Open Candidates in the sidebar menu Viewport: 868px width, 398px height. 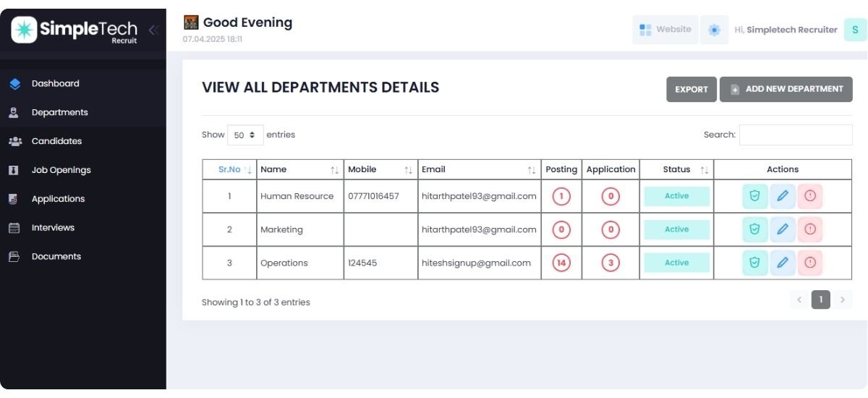click(x=56, y=141)
